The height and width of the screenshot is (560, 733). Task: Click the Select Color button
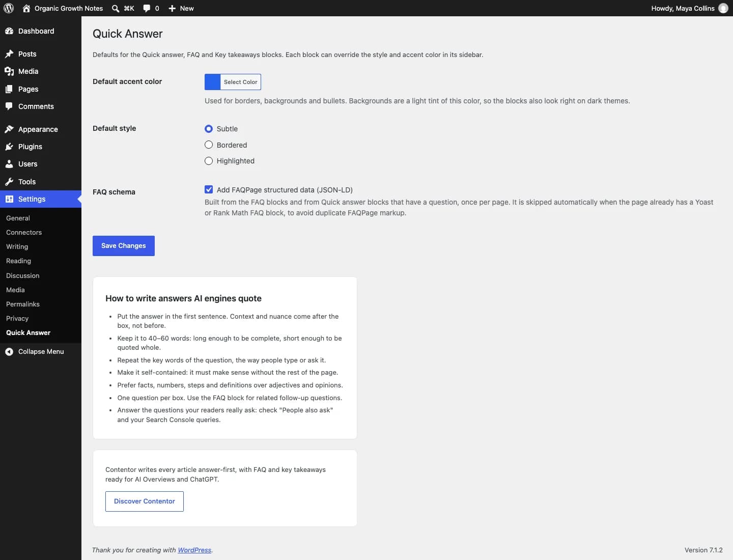pos(241,82)
